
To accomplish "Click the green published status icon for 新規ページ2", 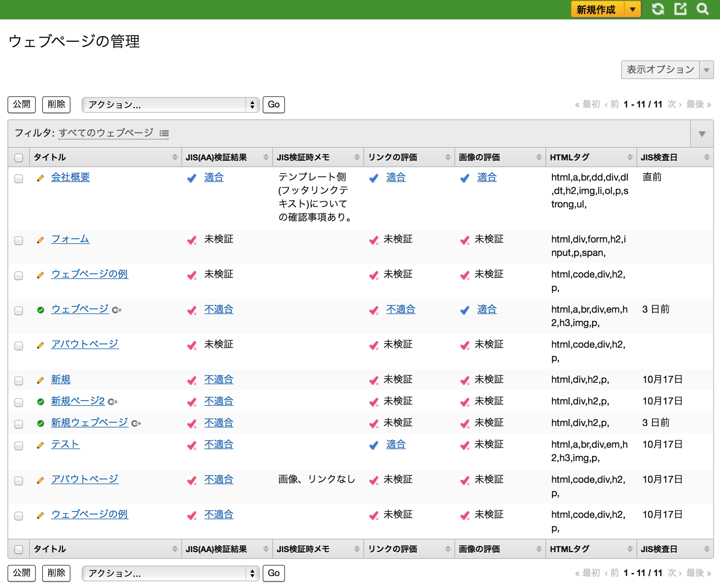I will (x=41, y=402).
